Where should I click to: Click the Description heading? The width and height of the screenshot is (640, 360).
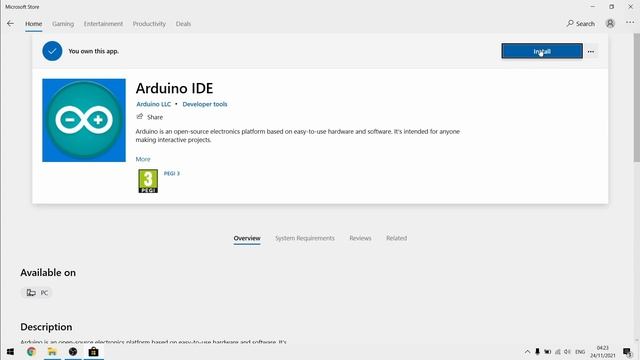click(46, 327)
